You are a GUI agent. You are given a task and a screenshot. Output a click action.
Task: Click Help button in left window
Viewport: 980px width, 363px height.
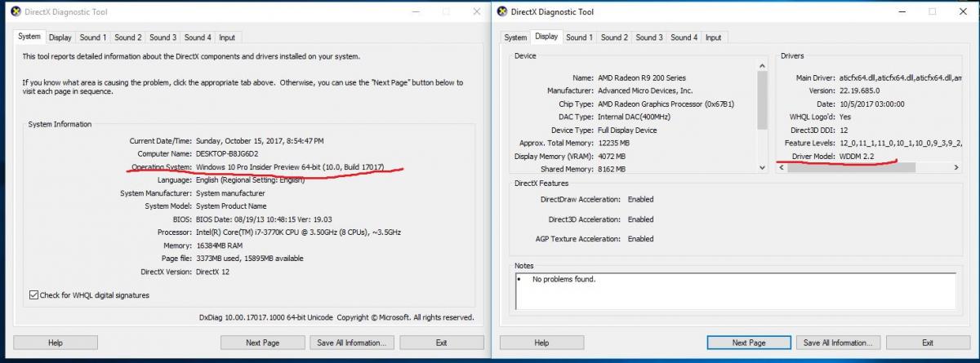56,343
